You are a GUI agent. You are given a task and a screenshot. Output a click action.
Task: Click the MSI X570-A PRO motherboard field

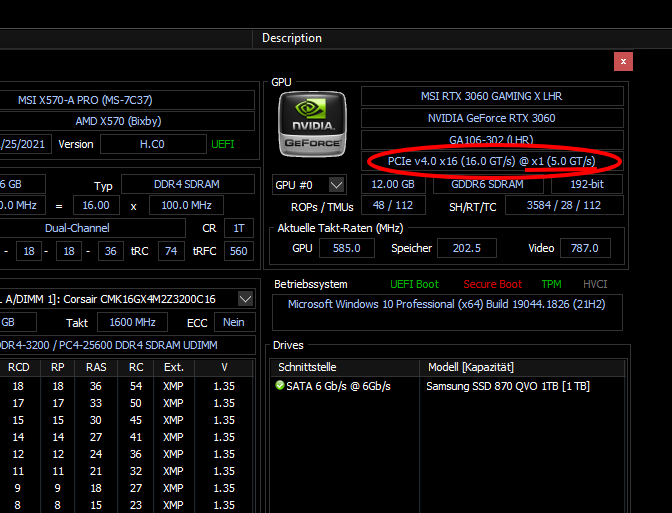[x=127, y=100]
